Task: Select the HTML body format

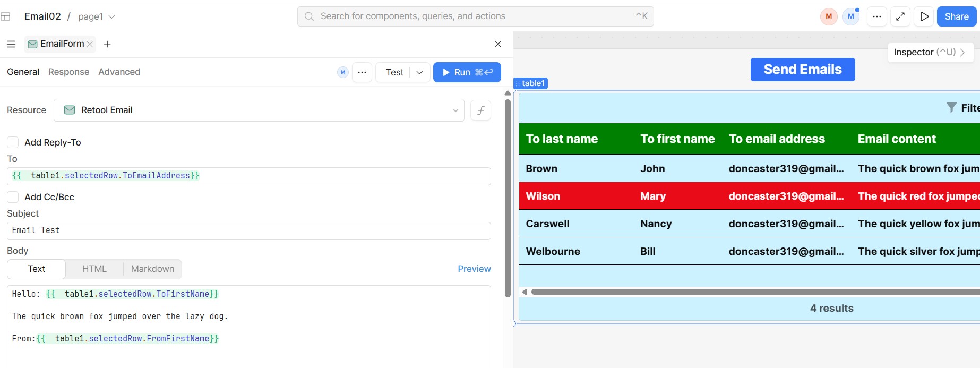Action: 94,269
